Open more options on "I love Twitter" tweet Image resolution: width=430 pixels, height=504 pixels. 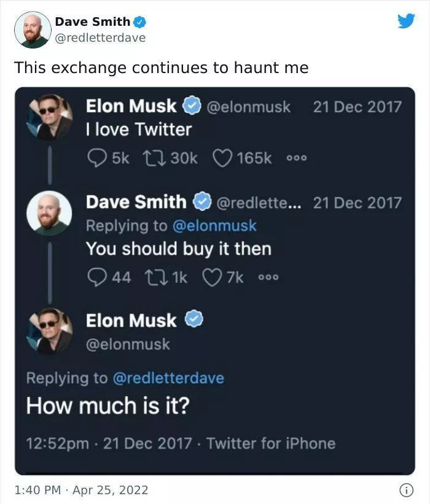coord(297,158)
